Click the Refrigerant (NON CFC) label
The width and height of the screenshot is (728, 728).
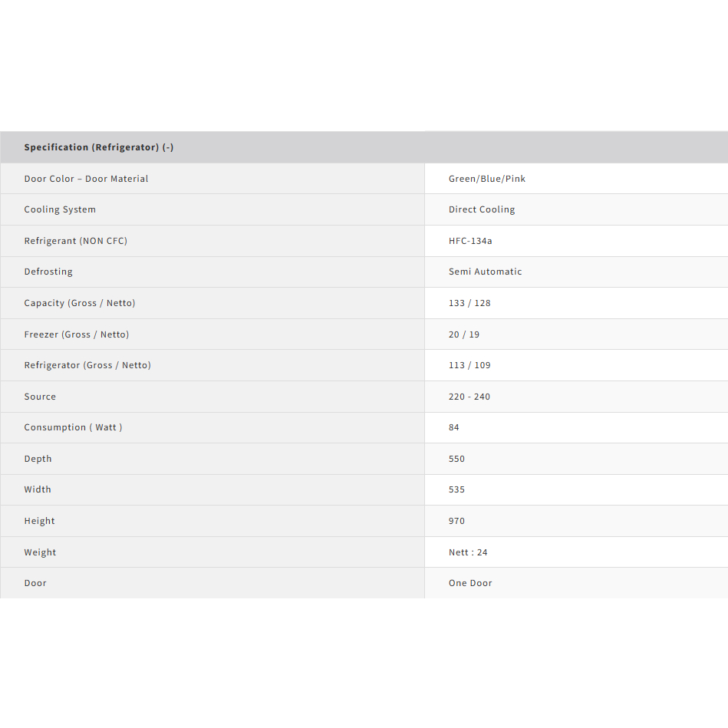point(75,241)
